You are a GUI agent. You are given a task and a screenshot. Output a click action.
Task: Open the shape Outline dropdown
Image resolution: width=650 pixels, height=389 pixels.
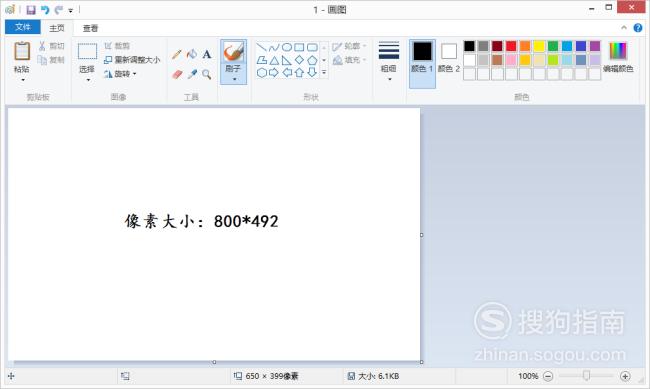(349, 46)
